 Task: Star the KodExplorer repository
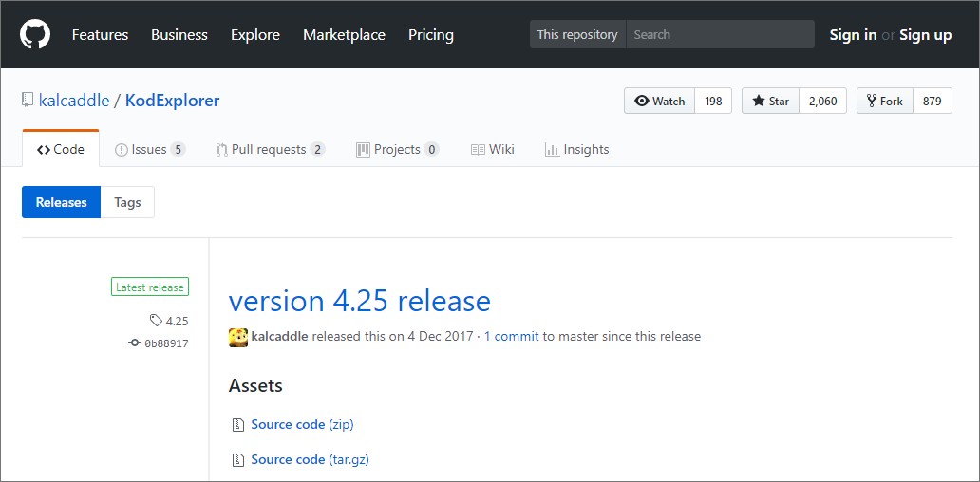[770, 101]
